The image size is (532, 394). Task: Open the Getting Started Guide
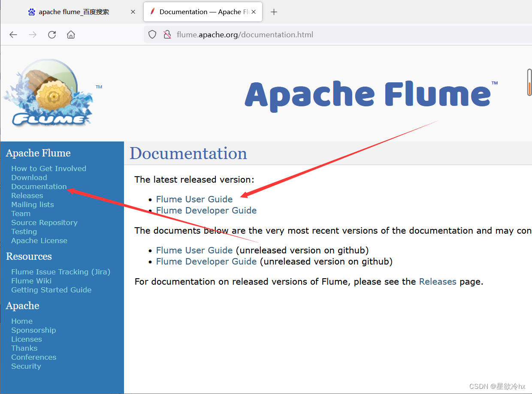[x=51, y=290]
